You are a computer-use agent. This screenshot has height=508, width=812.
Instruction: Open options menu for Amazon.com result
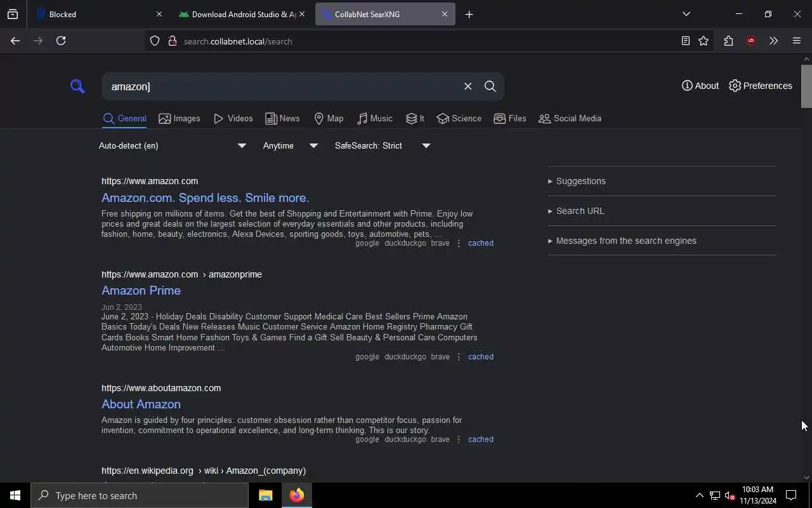[459, 243]
